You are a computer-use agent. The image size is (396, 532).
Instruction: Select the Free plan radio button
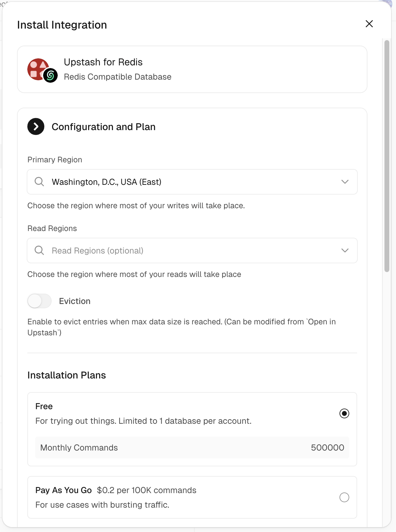pos(344,414)
